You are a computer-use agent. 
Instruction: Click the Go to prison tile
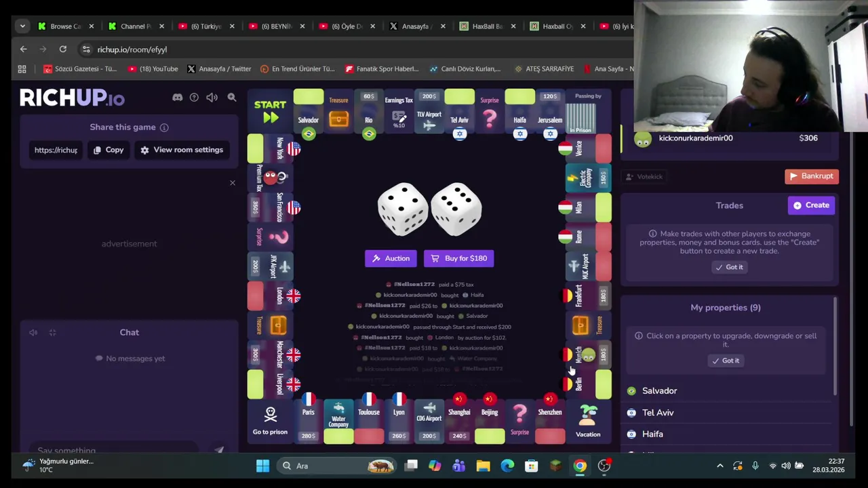tap(270, 422)
